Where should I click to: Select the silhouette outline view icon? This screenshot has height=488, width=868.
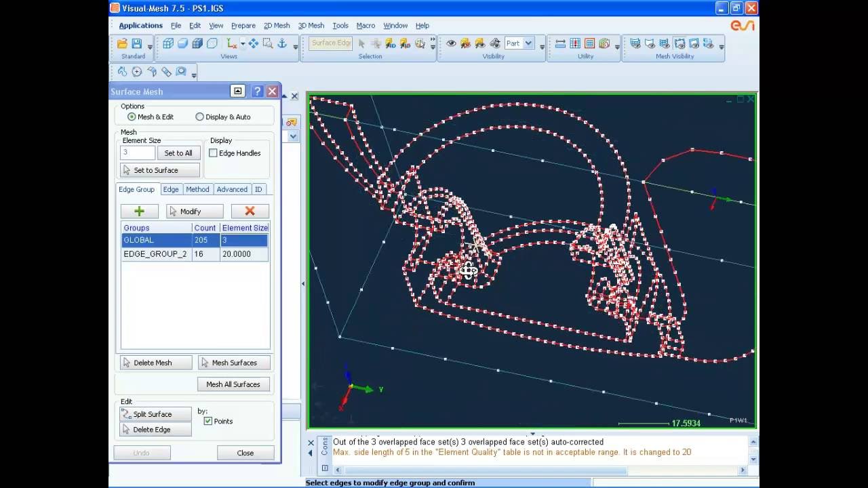(x=212, y=43)
